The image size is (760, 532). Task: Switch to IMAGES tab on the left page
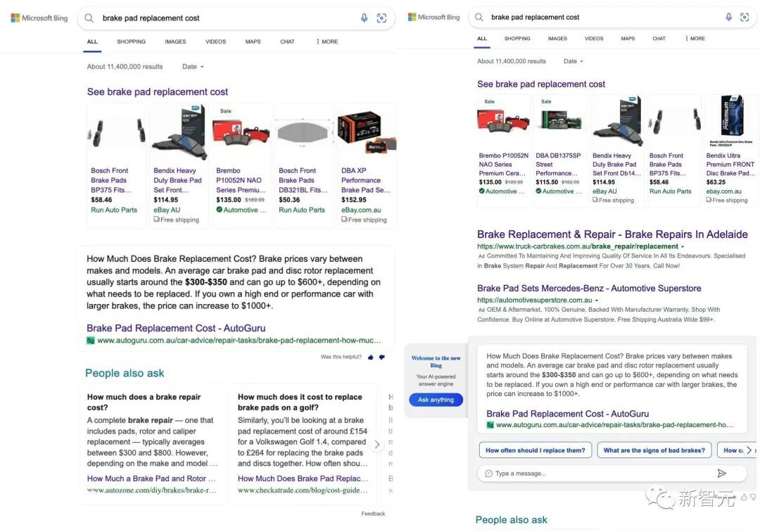(x=175, y=42)
